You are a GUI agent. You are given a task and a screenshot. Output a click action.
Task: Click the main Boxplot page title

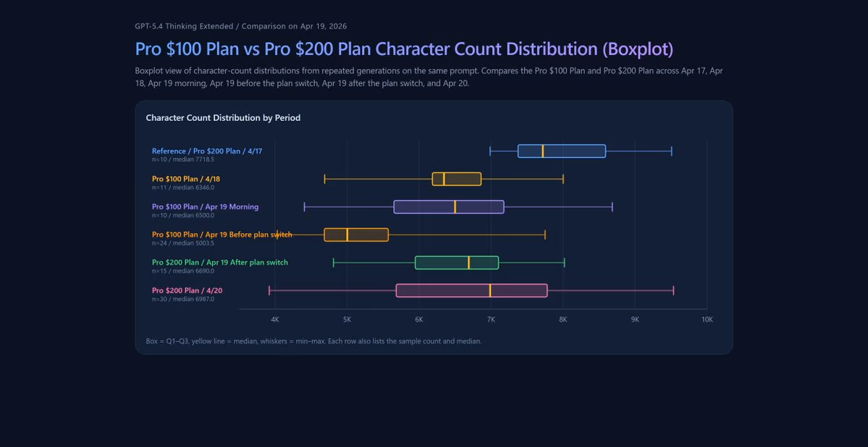(x=404, y=49)
